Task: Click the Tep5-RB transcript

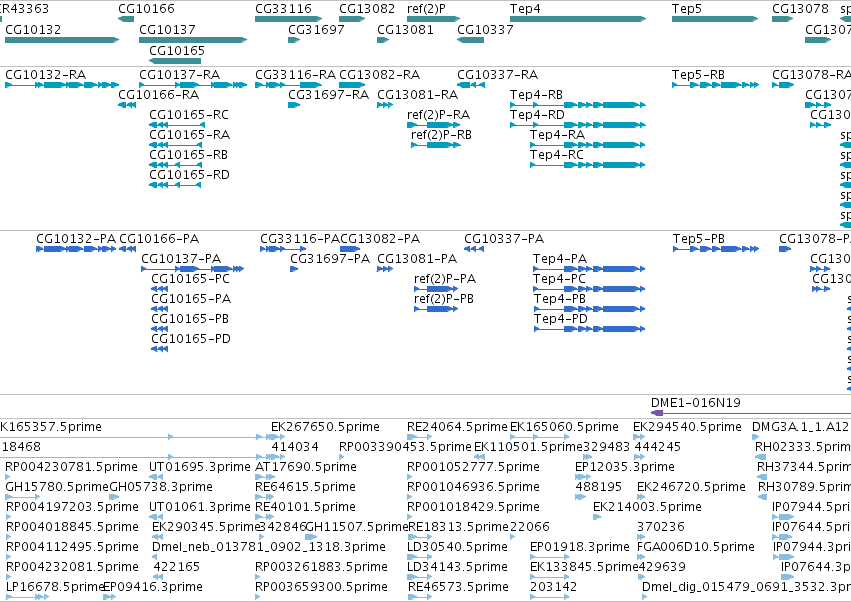Action: pyautogui.click(x=715, y=85)
